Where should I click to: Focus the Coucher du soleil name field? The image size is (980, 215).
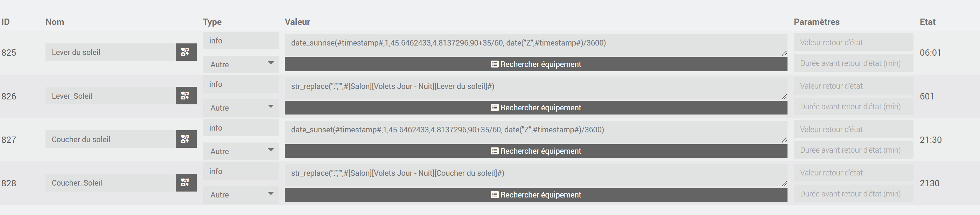(x=110, y=139)
